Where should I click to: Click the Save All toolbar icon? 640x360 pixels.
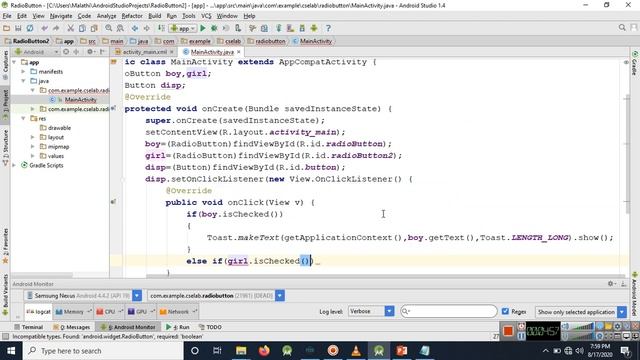click(18, 28)
